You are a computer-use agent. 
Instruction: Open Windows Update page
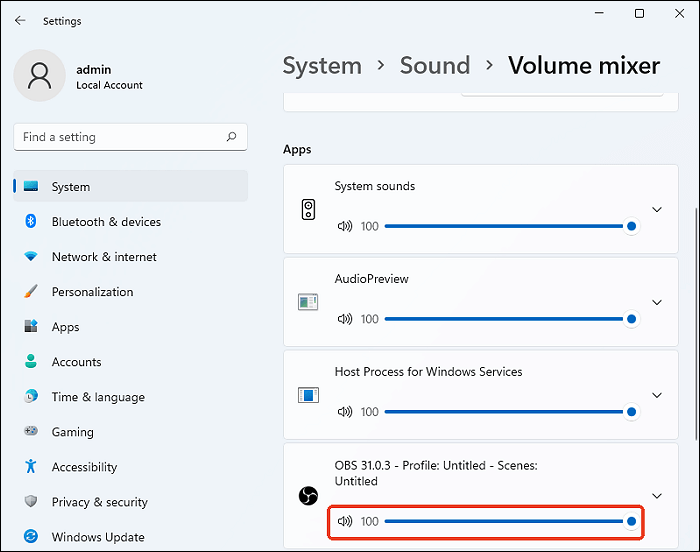tap(98, 537)
